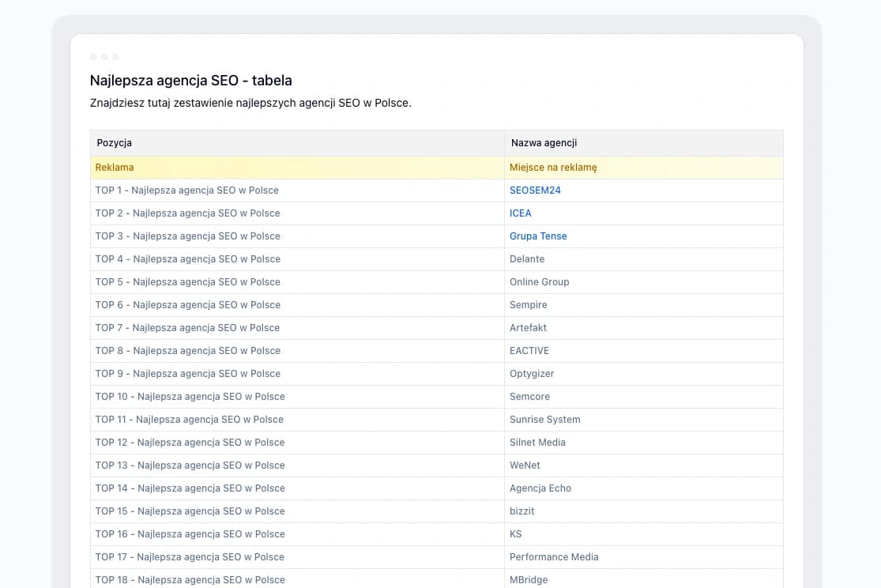Screen dimensions: 881x588
Task: Click the Sunrise System entry
Action: 544,420
